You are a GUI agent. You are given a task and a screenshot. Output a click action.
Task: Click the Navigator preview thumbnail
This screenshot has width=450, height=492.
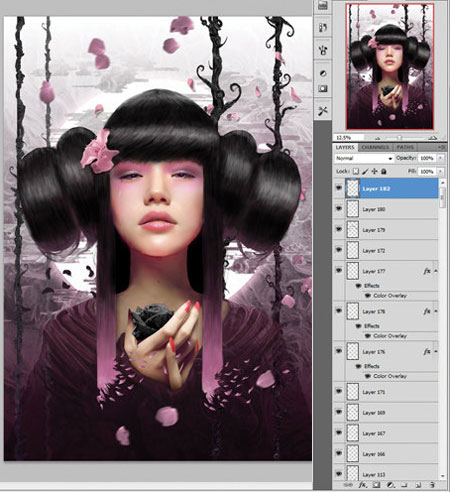tap(390, 66)
